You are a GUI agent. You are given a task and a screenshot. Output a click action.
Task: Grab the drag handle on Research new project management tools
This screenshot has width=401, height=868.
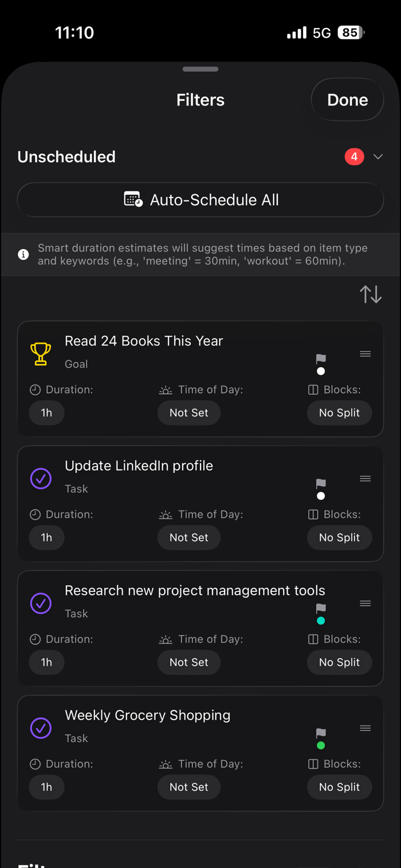(365, 603)
